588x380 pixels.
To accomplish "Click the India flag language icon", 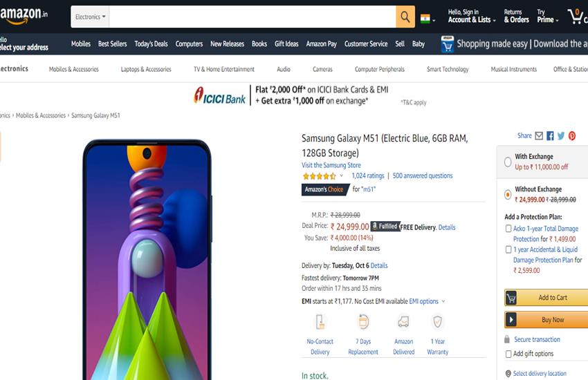I will 425,18.
